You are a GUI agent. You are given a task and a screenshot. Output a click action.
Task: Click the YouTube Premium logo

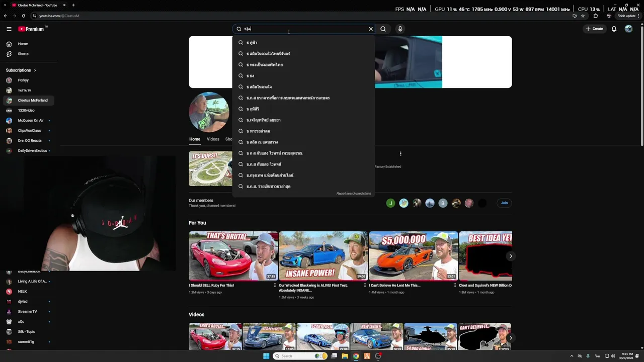31,29
